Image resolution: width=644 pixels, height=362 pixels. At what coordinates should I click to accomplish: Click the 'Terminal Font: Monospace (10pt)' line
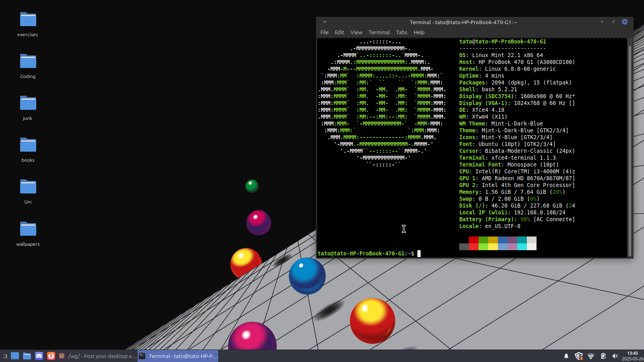tap(509, 165)
